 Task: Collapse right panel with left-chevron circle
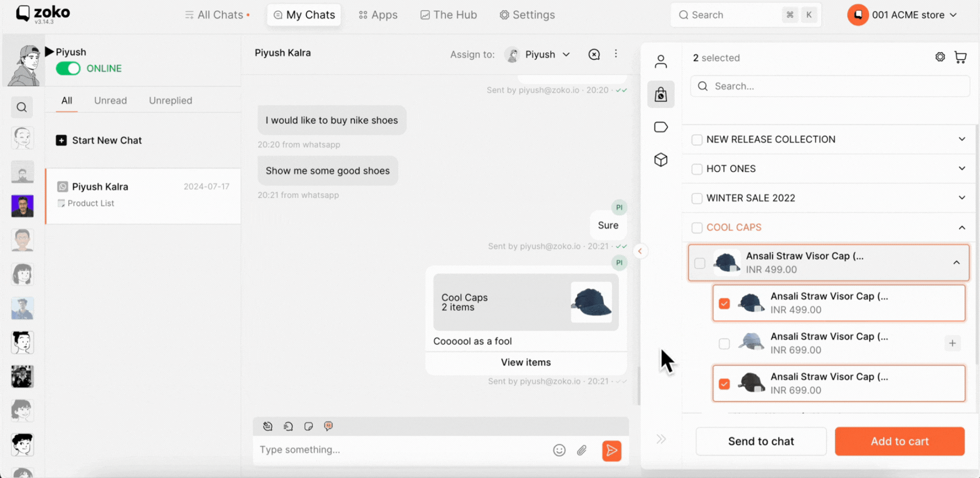point(640,251)
